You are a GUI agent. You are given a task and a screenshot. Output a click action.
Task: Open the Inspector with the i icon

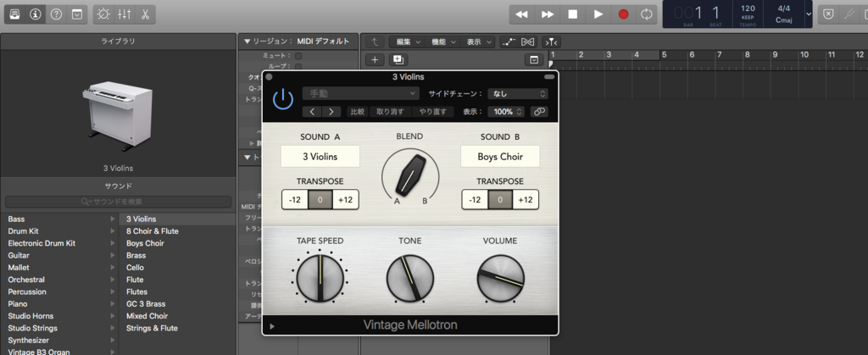(36, 14)
